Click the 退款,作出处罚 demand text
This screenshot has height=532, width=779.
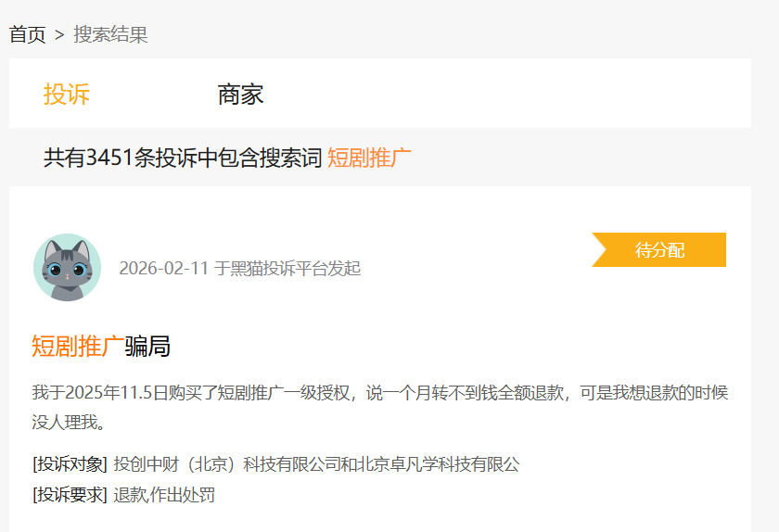164,495
